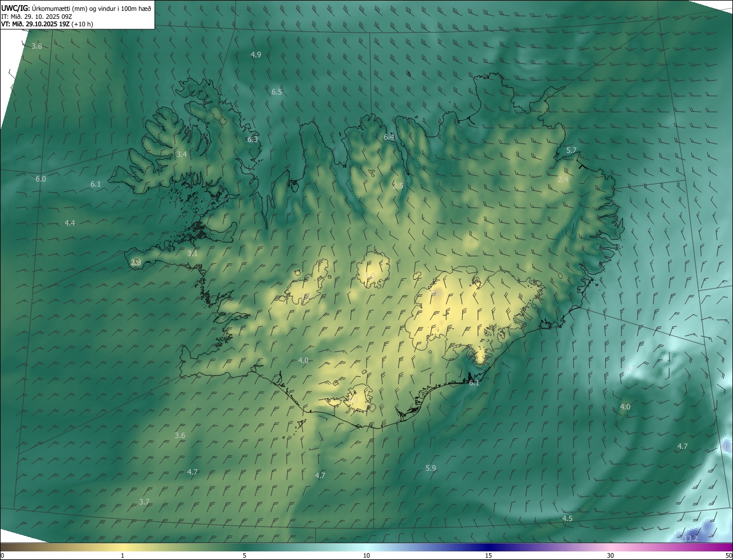
Task: Click the 3.7 value label
Action: (144, 502)
